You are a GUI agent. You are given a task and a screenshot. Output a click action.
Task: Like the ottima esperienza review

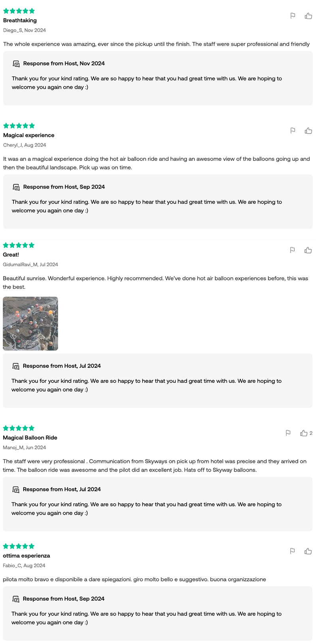[308, 551]
